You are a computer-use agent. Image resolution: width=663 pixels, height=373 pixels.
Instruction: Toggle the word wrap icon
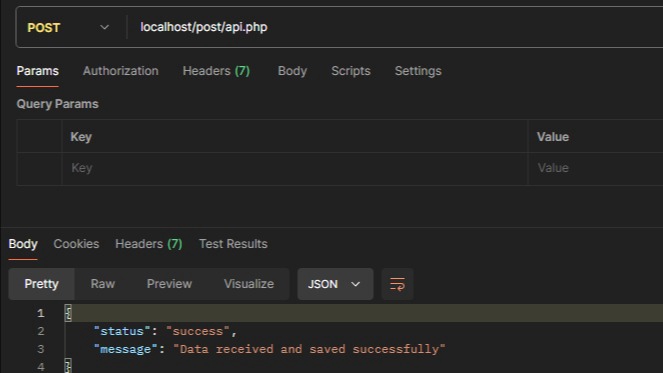click(397, 284)
